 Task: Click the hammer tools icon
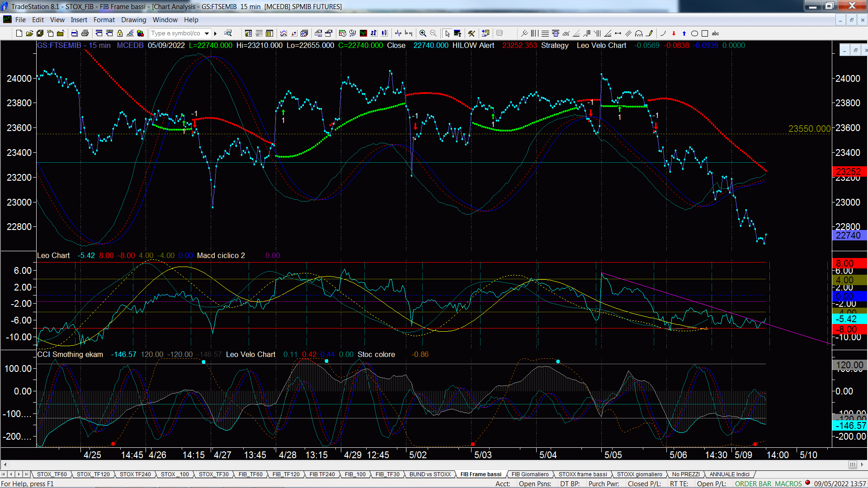click(x=472, y=33)
